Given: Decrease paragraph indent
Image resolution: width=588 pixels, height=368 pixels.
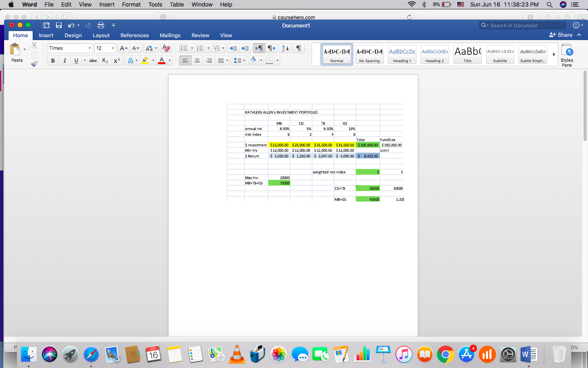Looking at the screenshot, I should (233, 48).
